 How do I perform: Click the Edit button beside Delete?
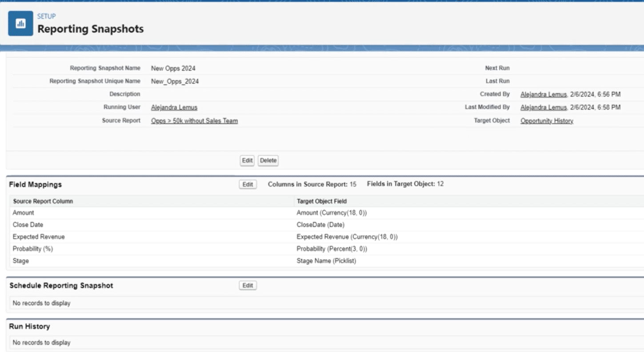[247, 161]
